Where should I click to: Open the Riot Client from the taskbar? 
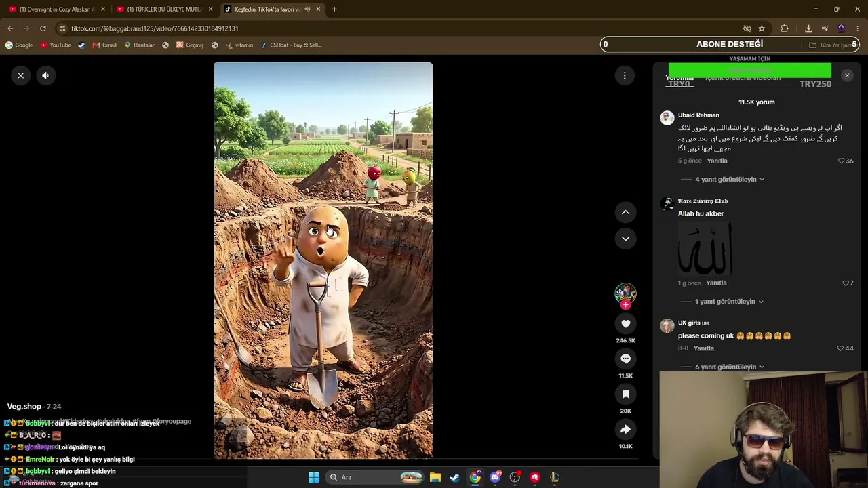[535, 477]
